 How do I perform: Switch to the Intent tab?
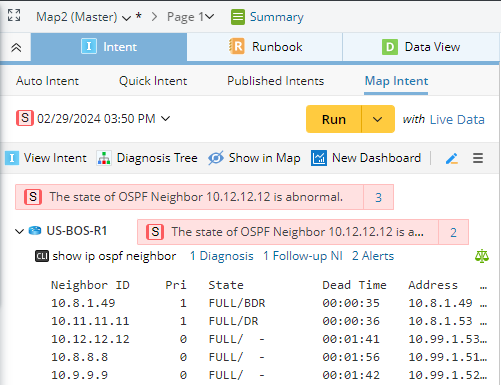tap(109, 47)
